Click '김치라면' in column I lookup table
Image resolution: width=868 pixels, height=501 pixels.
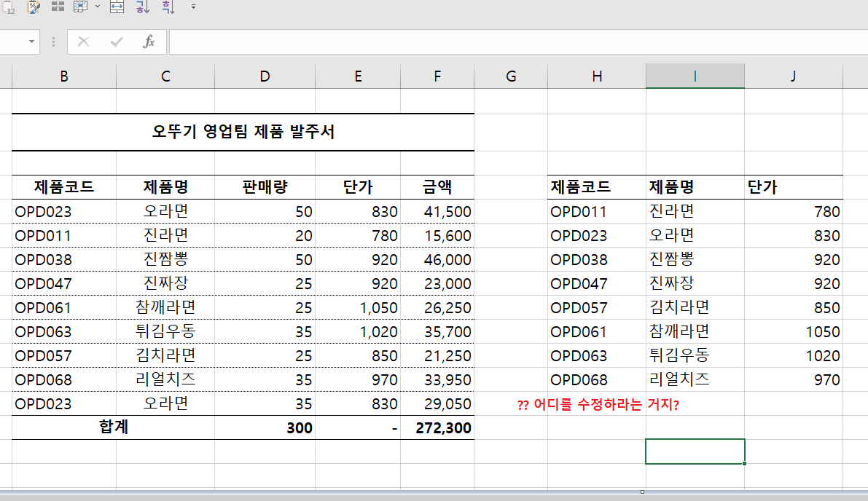click(x=695, y=307)
